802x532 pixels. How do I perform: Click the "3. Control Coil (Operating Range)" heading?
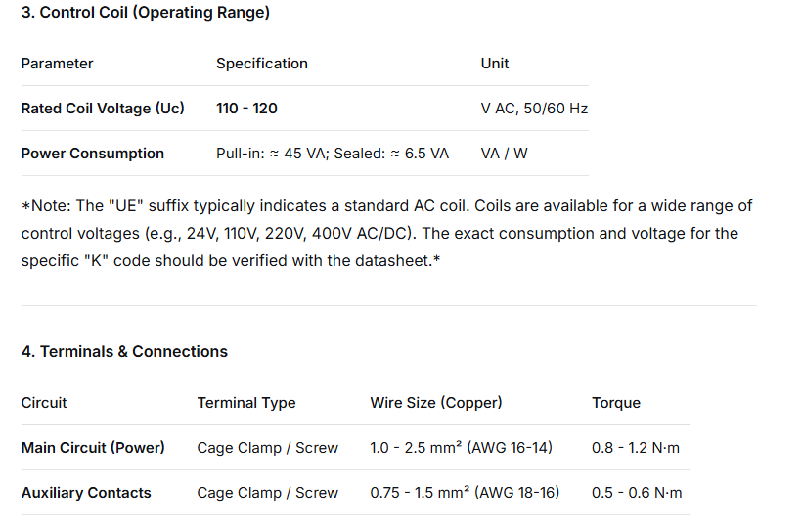[x=146, y=13]
